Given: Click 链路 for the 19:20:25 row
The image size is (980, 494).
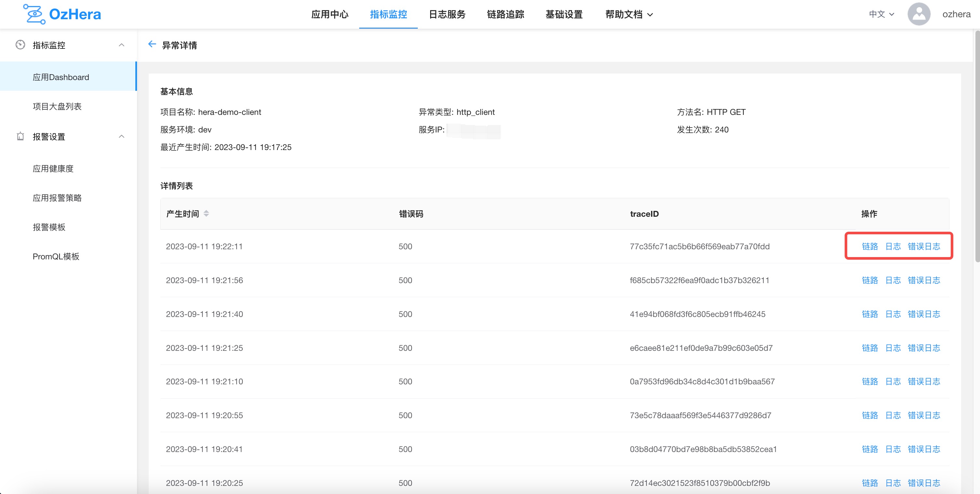Looking at the screenshot, I should pos(870,483).
